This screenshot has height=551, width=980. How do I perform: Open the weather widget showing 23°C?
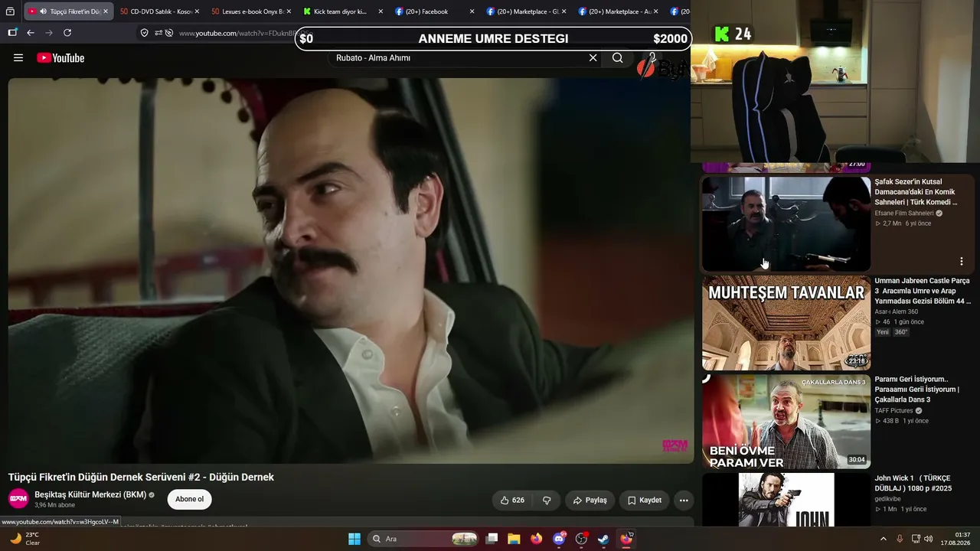25,539
